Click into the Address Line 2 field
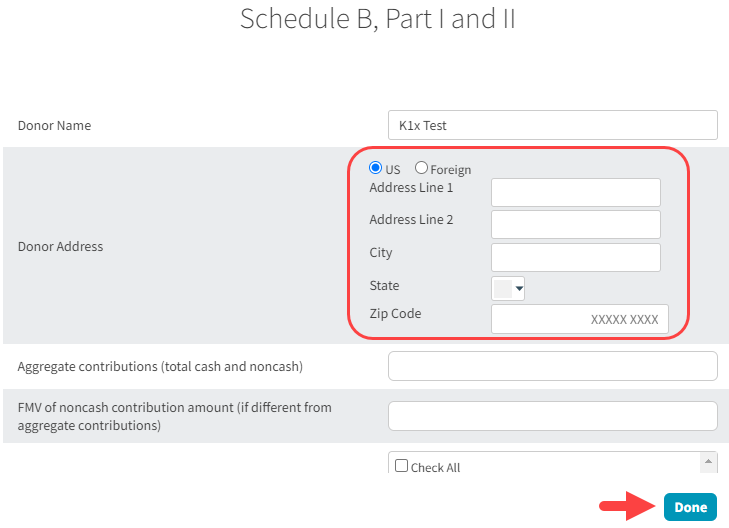 [x=575, y=224]
